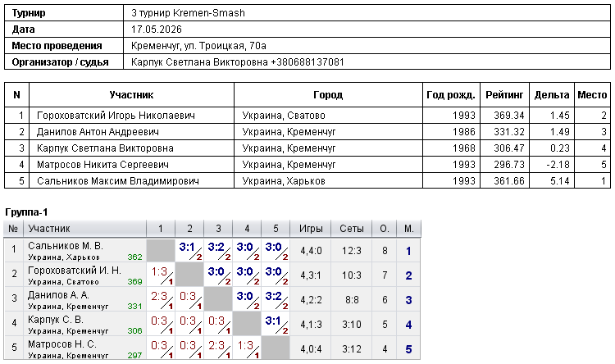Click the Место column header
Viewport: 615px width, 364px height.
[x=592, y=95]
